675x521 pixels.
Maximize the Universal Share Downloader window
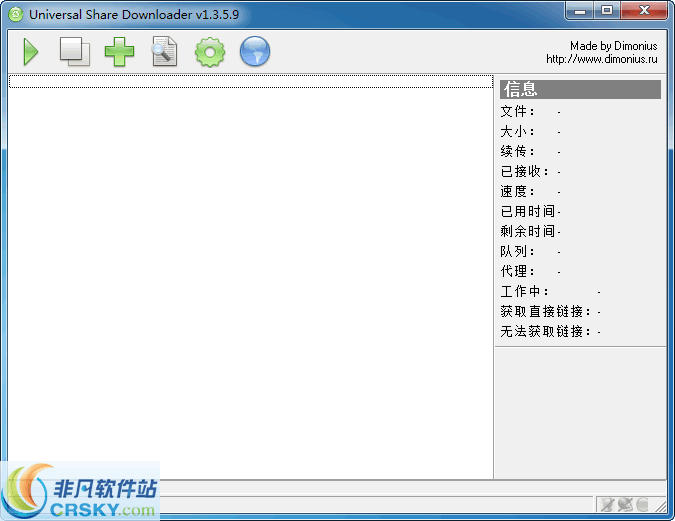click(607, 11)
